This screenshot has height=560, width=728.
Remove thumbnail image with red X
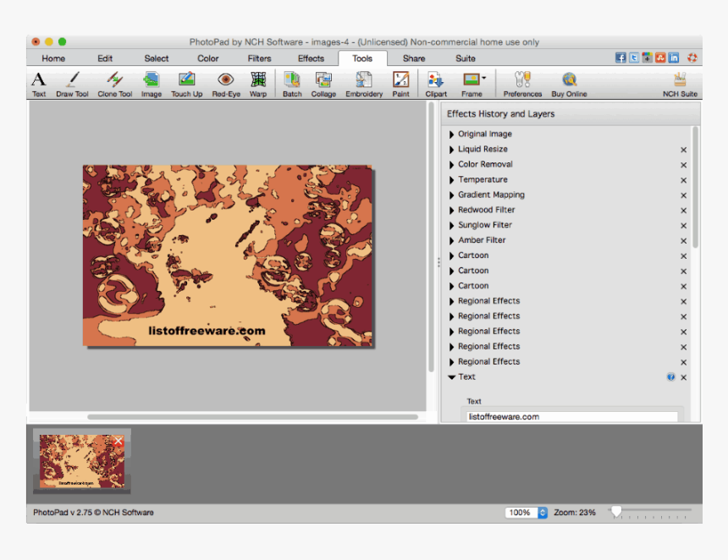(118, 441)
